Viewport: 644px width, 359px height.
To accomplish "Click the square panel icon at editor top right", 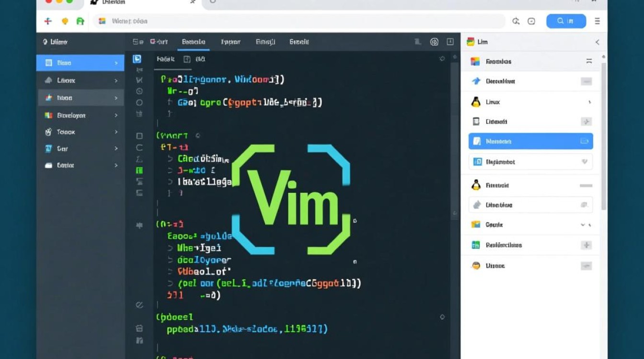I will pos(450,42).
